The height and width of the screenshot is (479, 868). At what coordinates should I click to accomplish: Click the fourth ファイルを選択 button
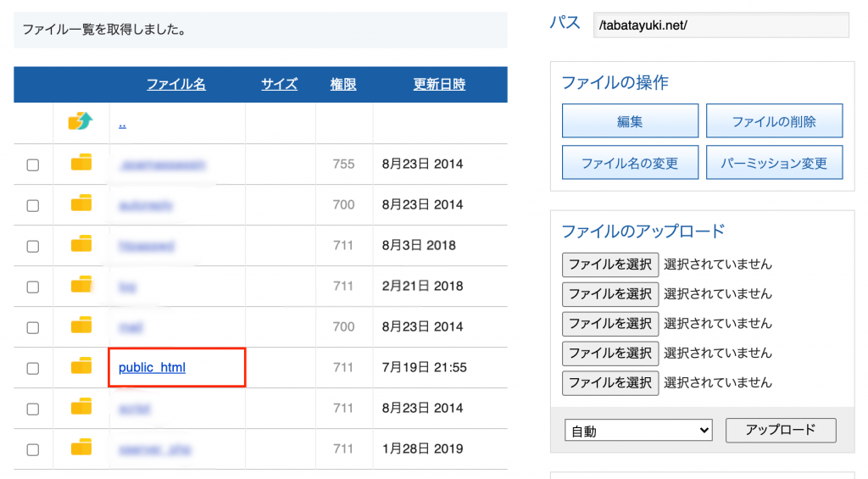coord(610,354)
